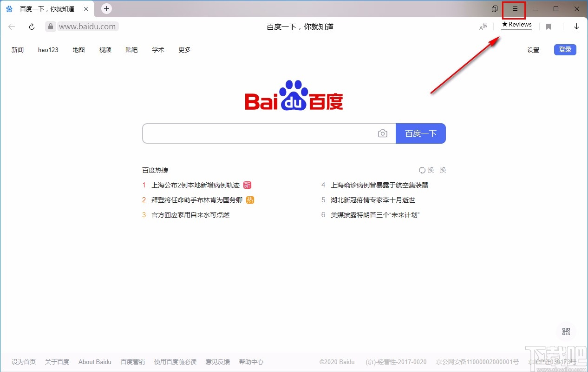Screen dimensions: 588x372
Task: Click the reading list icon beside menu
Action: point(493,8)
